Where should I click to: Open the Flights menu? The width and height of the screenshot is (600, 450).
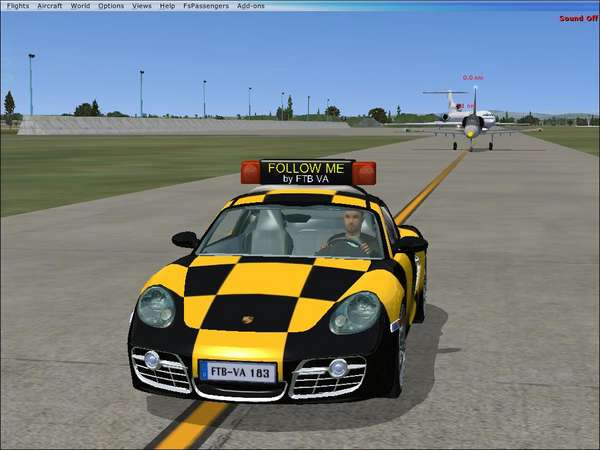(18, 6)
